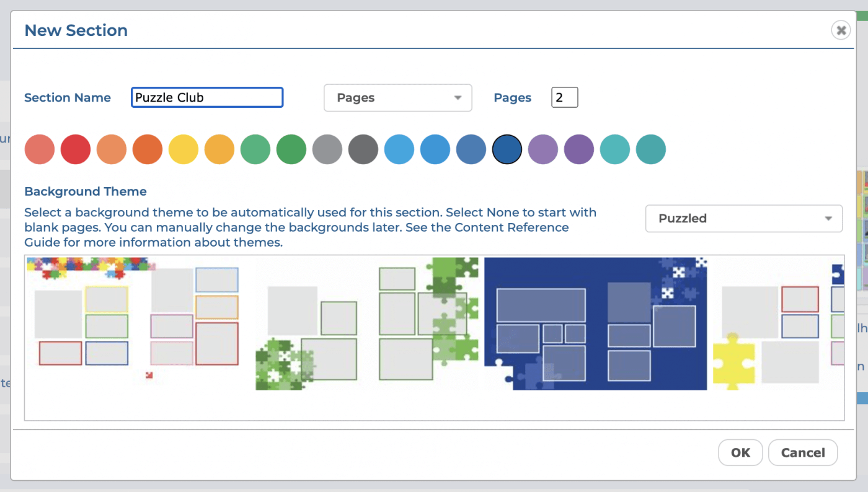Select the dark green color swatch
This screenshot has width=868, height=492.
[291, 149]
